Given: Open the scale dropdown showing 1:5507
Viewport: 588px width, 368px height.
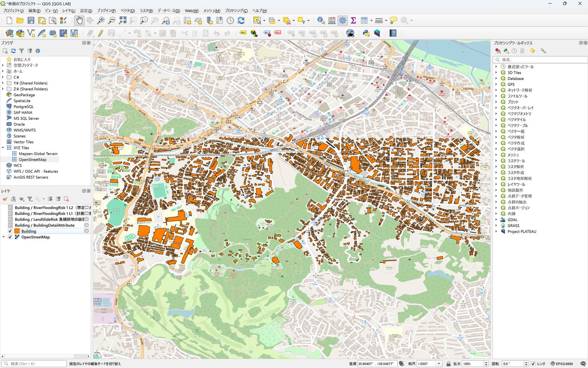Looking at the screenshot, I should pos(439,364).
